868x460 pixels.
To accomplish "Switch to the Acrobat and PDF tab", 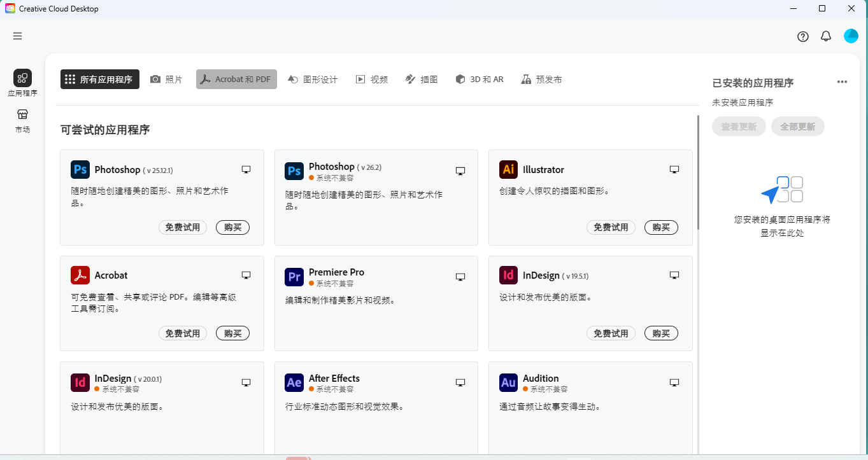I will pyautogui.click(x=236, y=80).
